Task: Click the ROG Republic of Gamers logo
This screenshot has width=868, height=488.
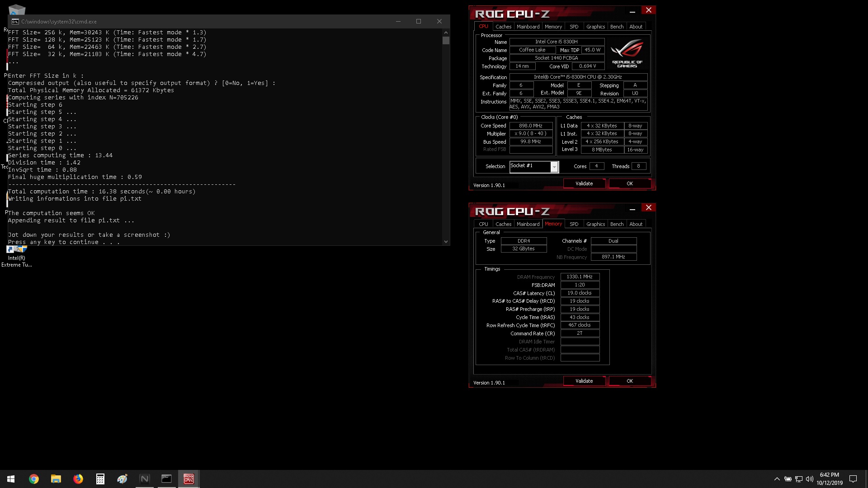Action: (x=627, y=53)
